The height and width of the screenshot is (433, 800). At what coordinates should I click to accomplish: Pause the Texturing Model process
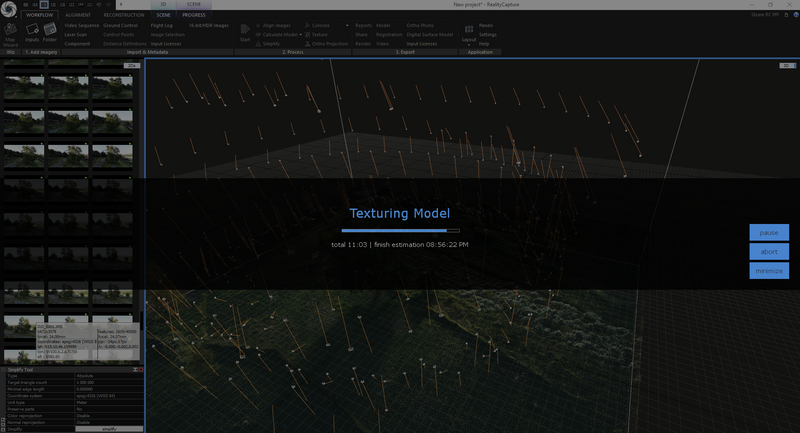(x=769, y=233)
